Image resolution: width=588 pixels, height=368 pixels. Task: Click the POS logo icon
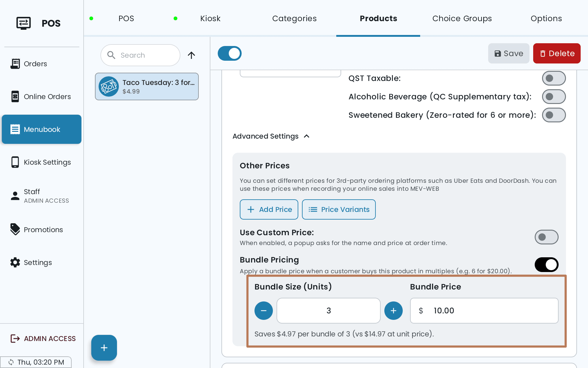click(x=24, y=23)
